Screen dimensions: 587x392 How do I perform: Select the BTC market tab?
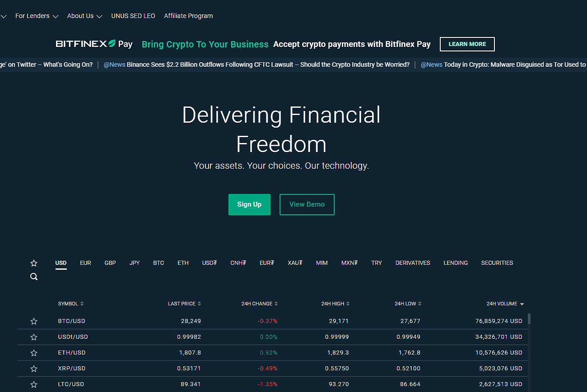click(158, 263)
